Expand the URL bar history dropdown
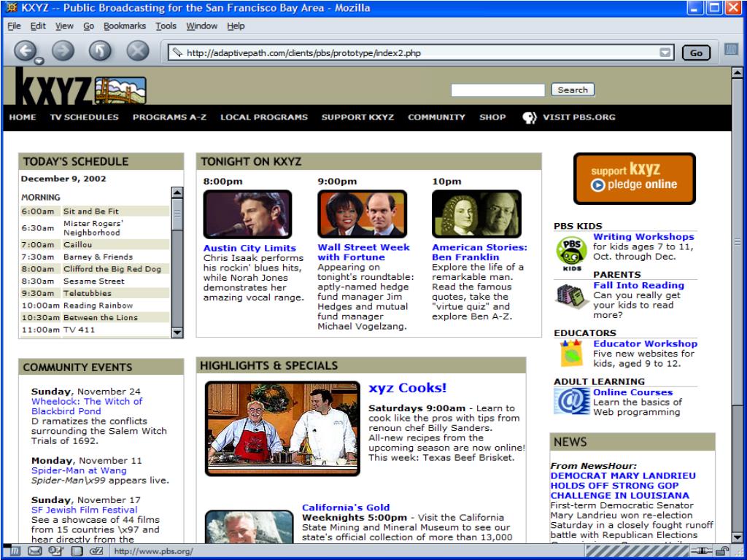Screen dimensions: 747x560 coord(665,52)
